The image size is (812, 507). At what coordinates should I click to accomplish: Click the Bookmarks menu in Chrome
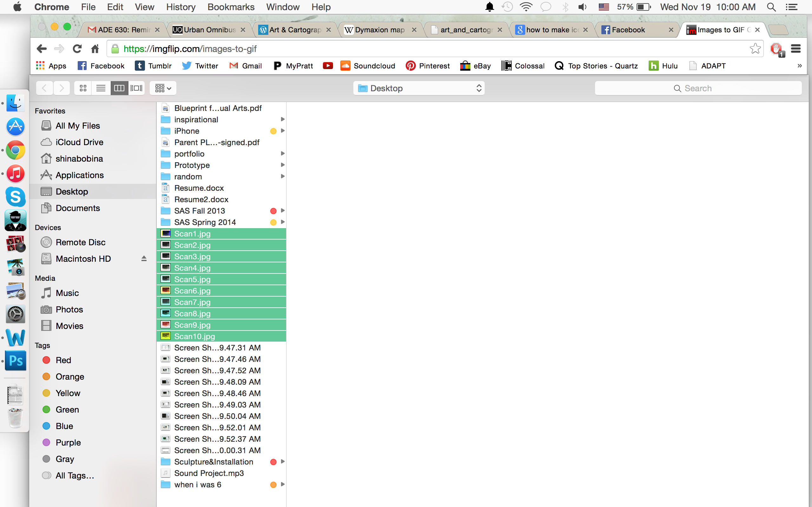tap(230, 7)
